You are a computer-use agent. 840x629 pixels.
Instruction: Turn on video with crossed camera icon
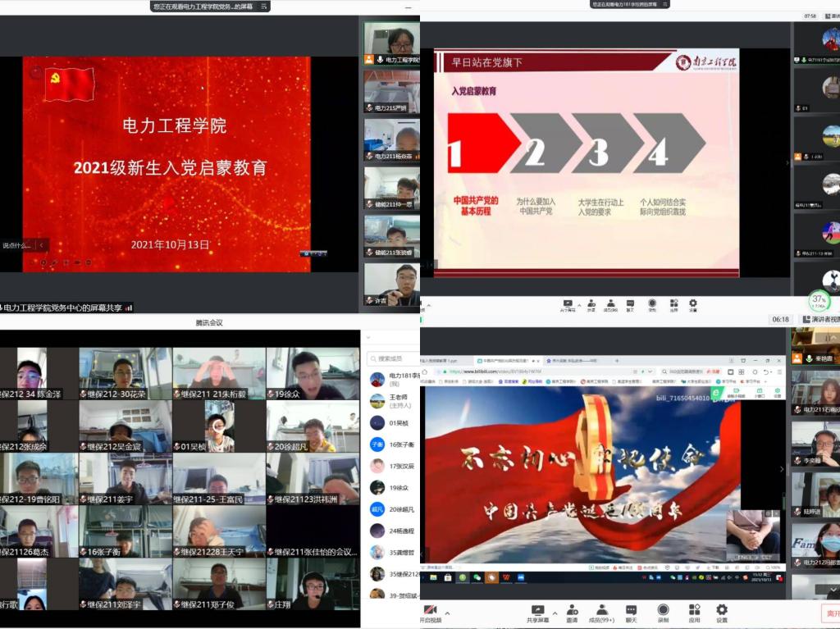[429, 612]
